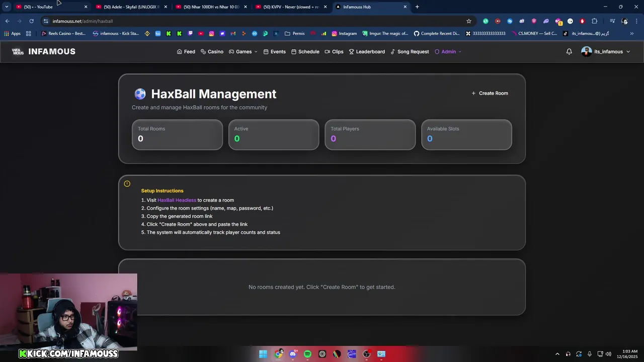Viewport: 644px width, 362px height.
Task: Open the HaxBall Headless link
Action: pyautogui.click(x=177, y=200)
